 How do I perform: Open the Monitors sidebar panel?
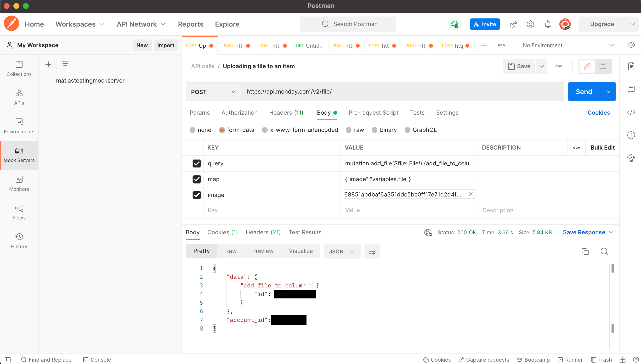[x=19, y=184]
